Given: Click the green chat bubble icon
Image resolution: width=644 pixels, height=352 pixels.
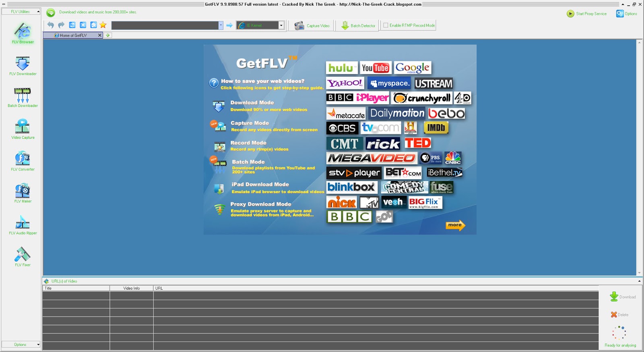Looking at the screenshot, I should tap(51, 13).
